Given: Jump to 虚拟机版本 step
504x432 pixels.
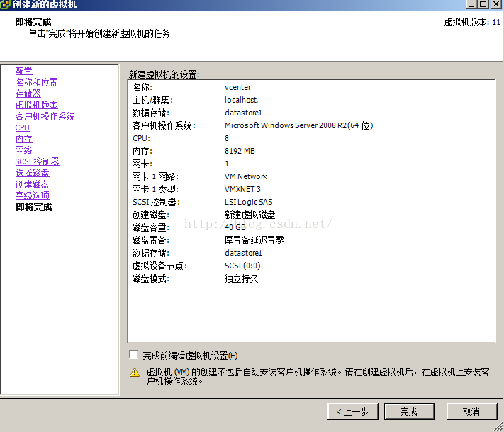Looking at the screenshot, I should (37, 105).
